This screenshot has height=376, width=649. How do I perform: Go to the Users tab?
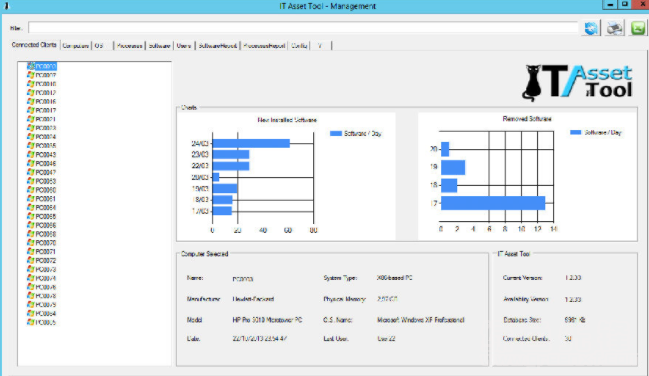[184, 46]
